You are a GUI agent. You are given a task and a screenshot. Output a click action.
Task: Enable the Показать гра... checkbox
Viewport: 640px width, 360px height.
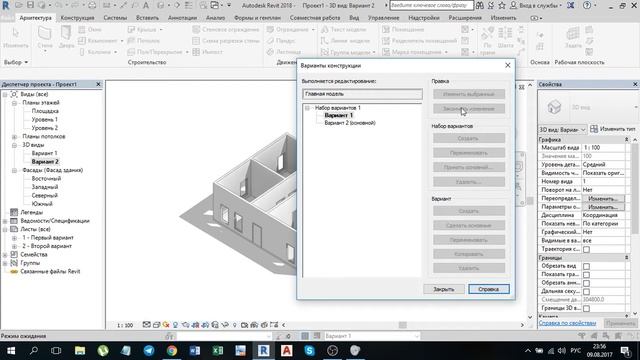[x=587, y=275]
